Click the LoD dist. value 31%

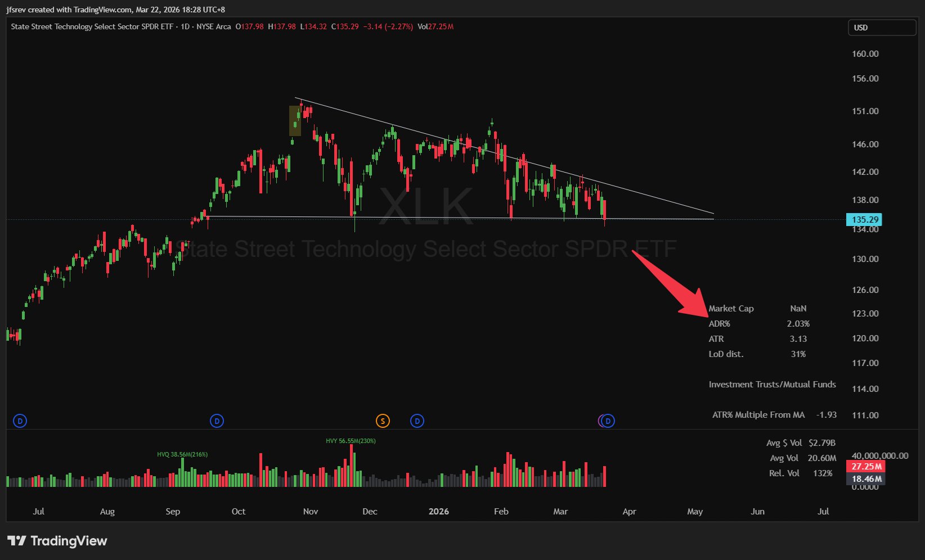tap(798, 354)
